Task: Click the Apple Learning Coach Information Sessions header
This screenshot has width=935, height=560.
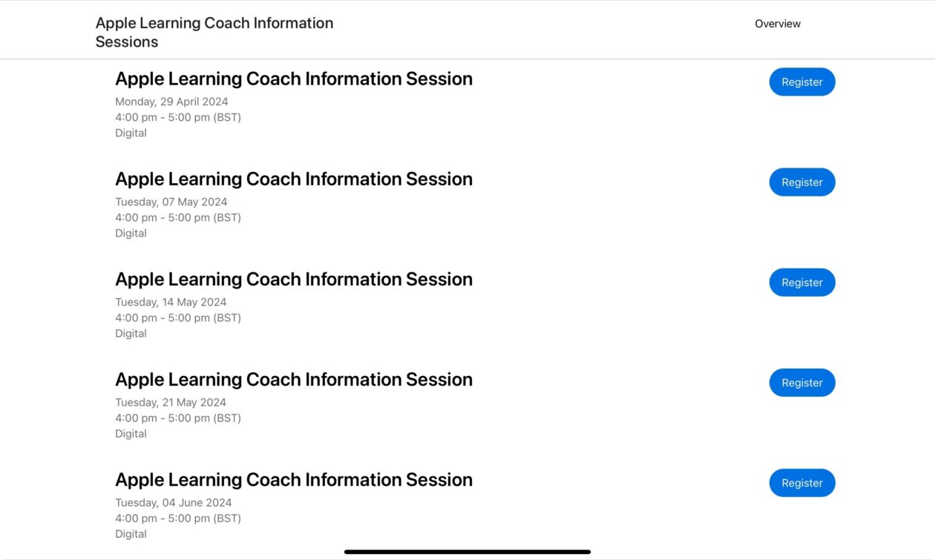Action: (214, 32)
